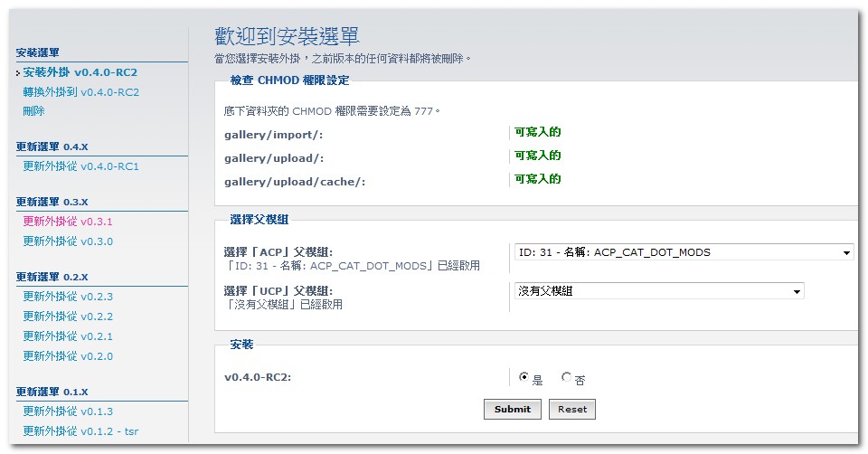Click v0.4.0-RC2: install label

(x=258, y=378)
